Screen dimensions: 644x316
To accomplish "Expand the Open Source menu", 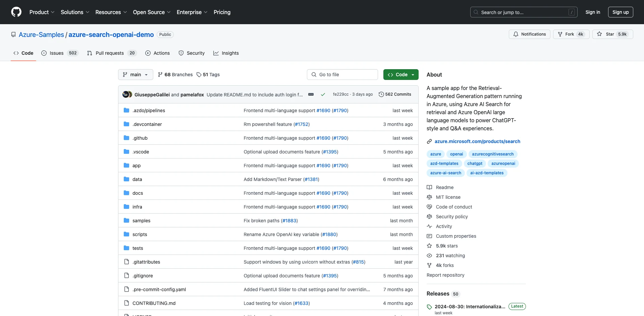I will (x=152, y=12).
